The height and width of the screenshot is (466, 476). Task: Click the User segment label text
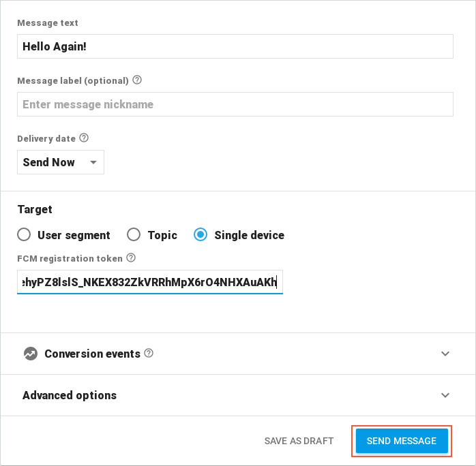(74, 235)
